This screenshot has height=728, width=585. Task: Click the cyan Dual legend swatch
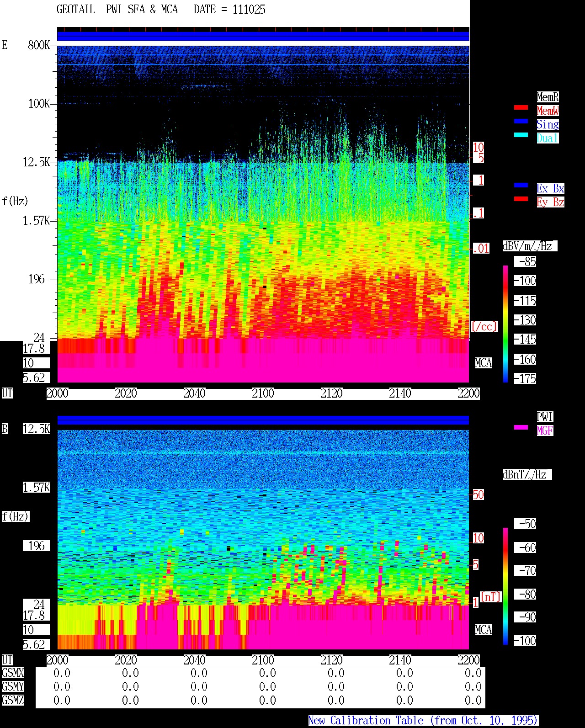(x=521, y=135)
